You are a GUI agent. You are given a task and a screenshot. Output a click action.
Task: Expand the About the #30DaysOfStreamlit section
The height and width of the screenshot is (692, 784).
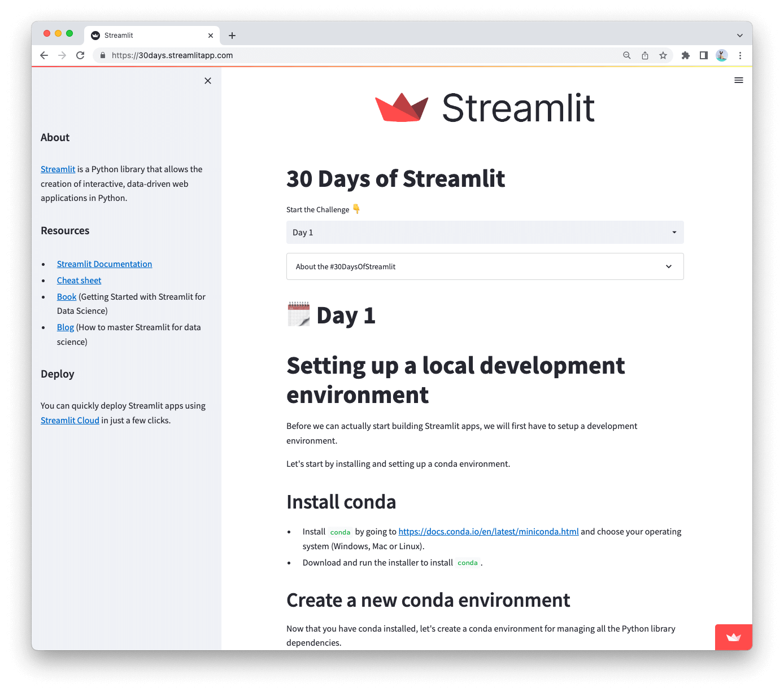pos(485,266)
